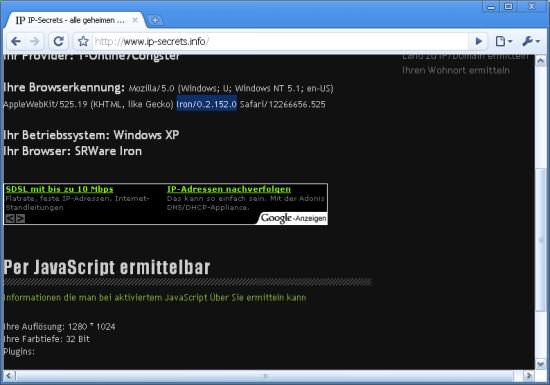This screenshot has height=385, width=550.
Task: Go back with the back arrow button
Action: 16,41
